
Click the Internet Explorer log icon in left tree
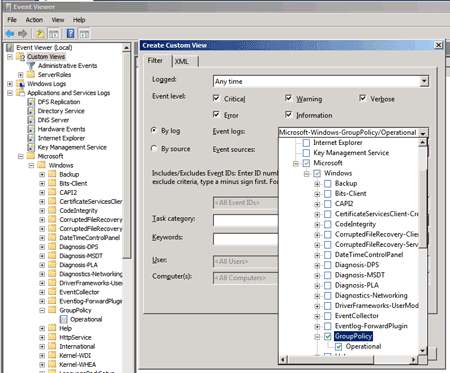pyautogui.click(x=31, y=138)
